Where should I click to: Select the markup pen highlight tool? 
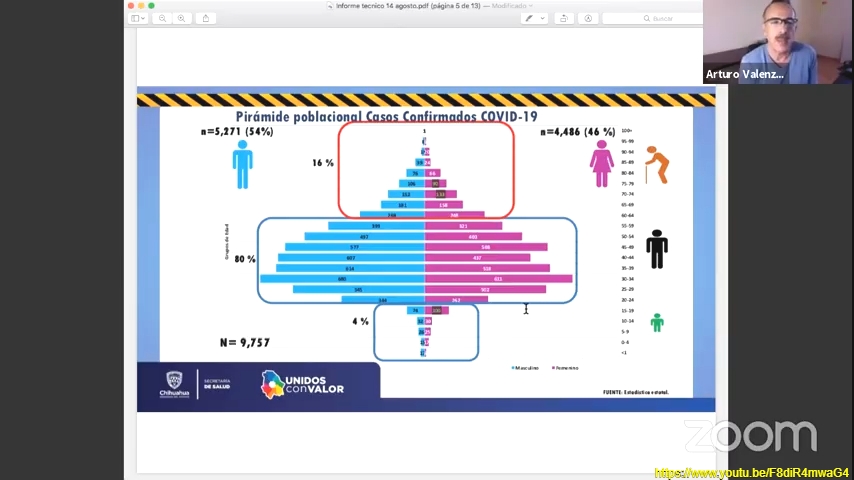[529, 18]
